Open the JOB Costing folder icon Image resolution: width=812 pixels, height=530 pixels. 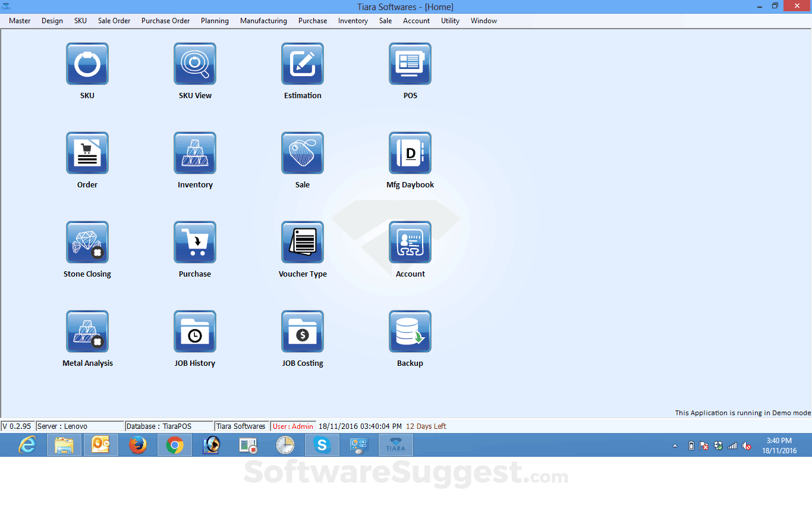[x=303, y=331]
